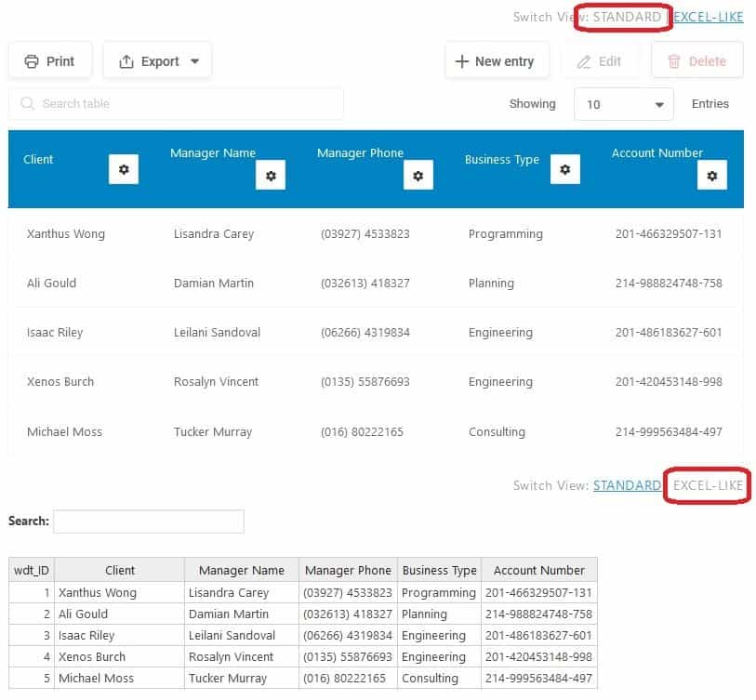Click the Print button
Screen dimensions: 756x700
50,61
